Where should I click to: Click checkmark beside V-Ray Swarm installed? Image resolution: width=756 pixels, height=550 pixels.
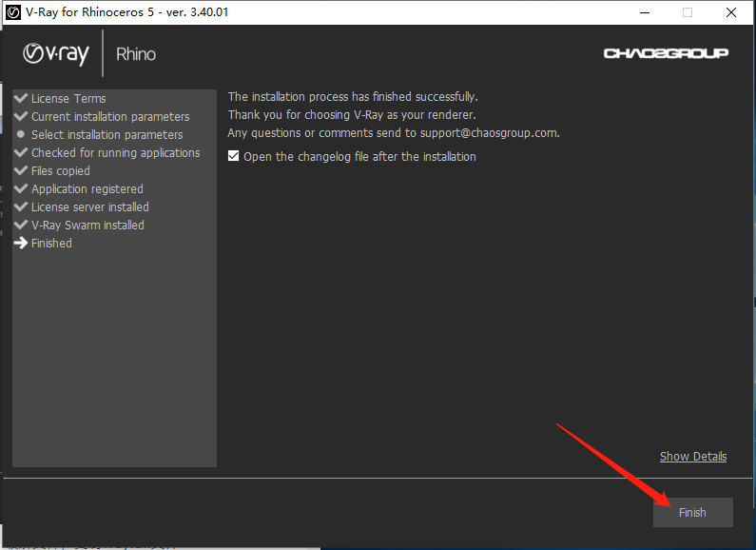[21, 225]
